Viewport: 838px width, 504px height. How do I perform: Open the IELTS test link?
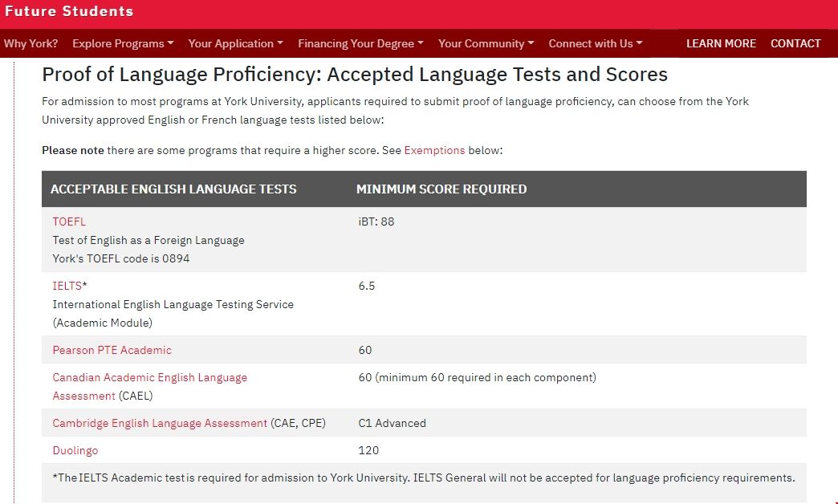pos(67,286)
